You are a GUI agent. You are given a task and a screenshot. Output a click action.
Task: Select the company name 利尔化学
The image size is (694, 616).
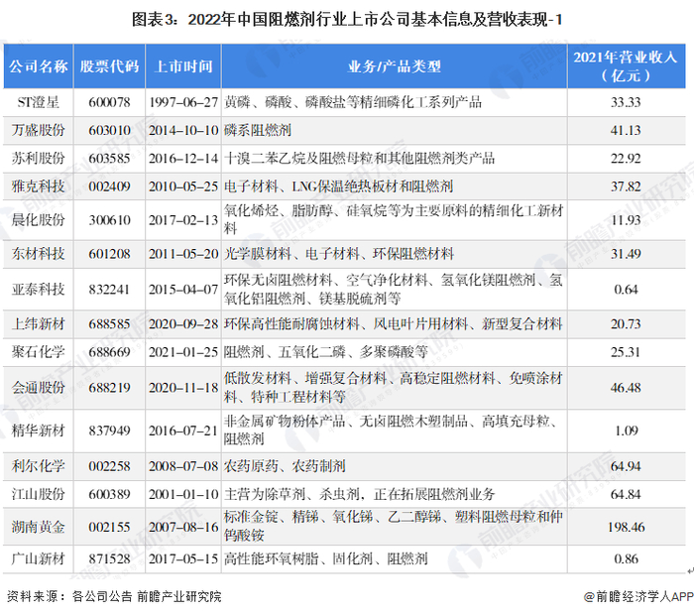[39, 466]
